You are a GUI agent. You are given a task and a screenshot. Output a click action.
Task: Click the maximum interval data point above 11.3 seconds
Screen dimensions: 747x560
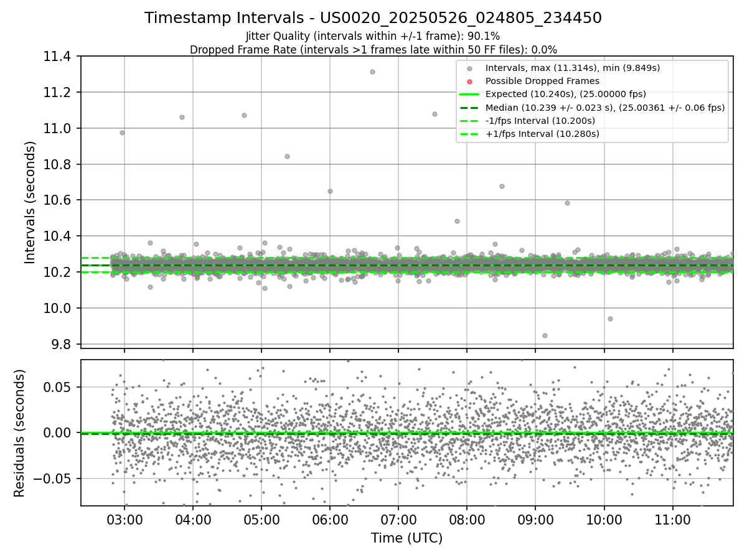pyautogui.click(x=372, y=72)
